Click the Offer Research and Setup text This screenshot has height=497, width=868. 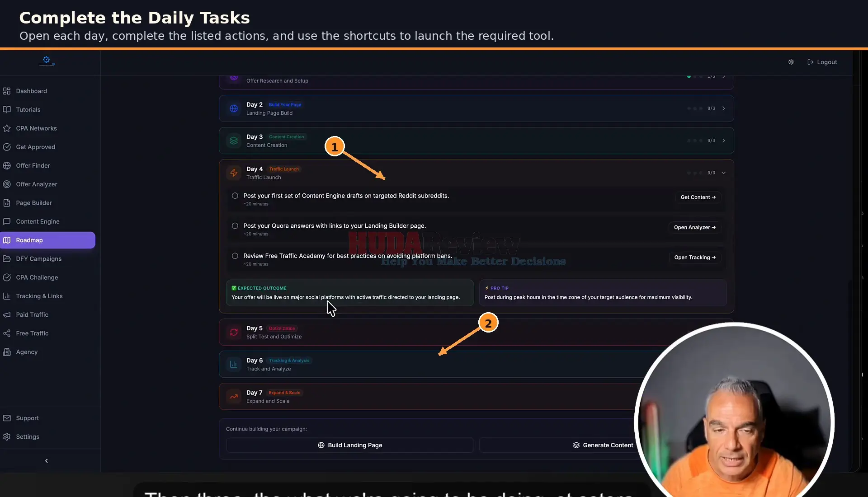pos(277,81)
